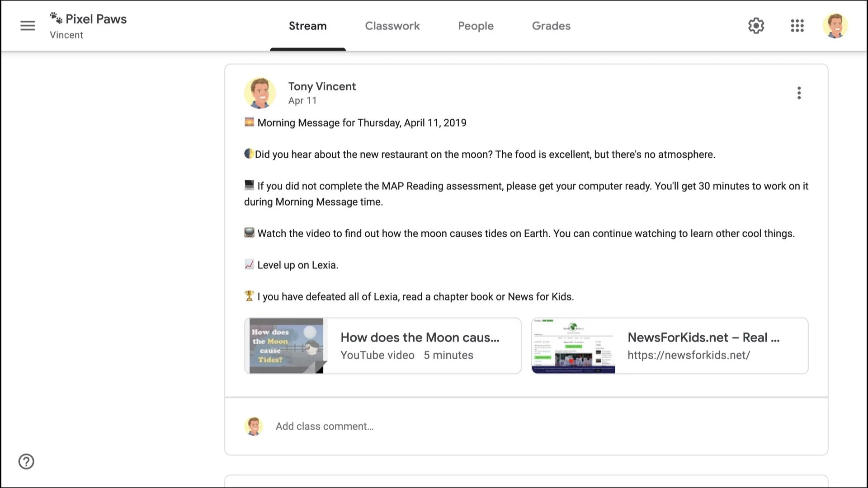Open the main hamburger menu
868x488 pixels.
pos(28,26)
